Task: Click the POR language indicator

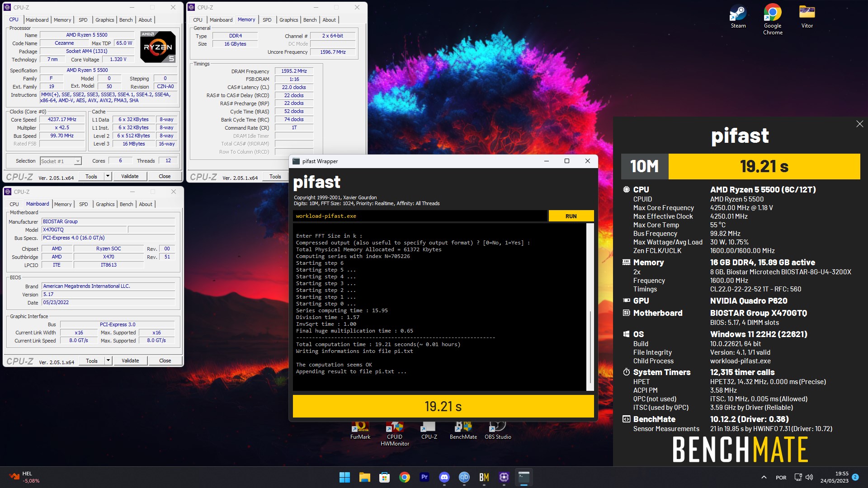Action: 781,477
